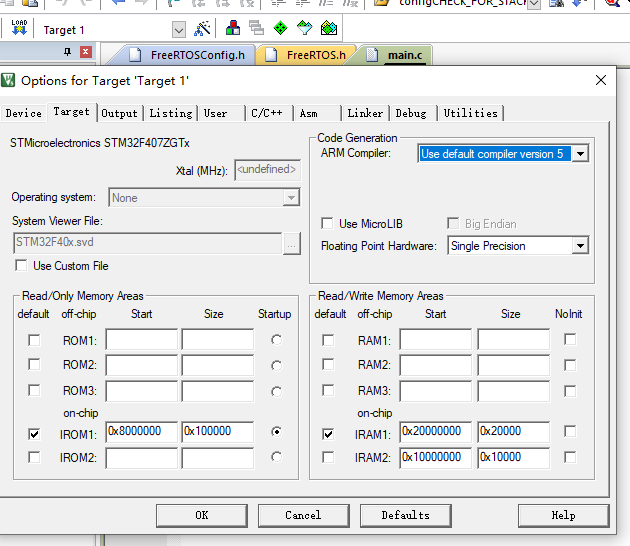Expand the Target 1 selection dropdown

pos(179,30)
